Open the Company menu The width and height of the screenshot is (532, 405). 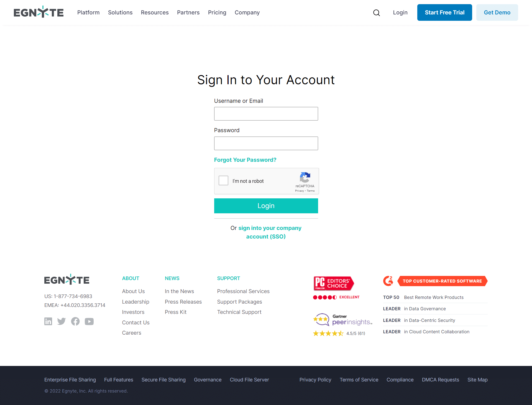pyautogui.click(x=247, y=12)
